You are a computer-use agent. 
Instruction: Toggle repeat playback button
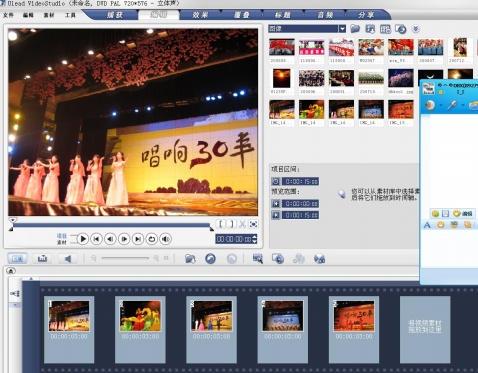click(152, 239)
